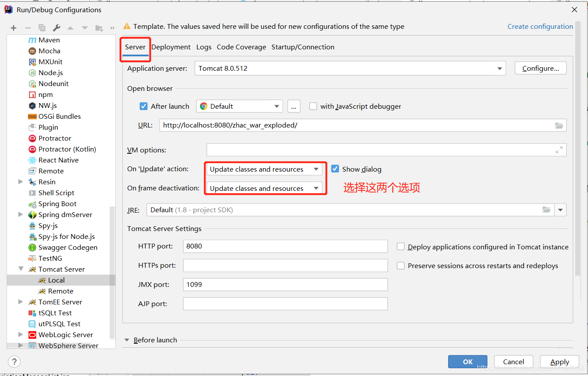Expand VM options field icon
The height and width of the screenshot is (376, 588).
point(559,150)
